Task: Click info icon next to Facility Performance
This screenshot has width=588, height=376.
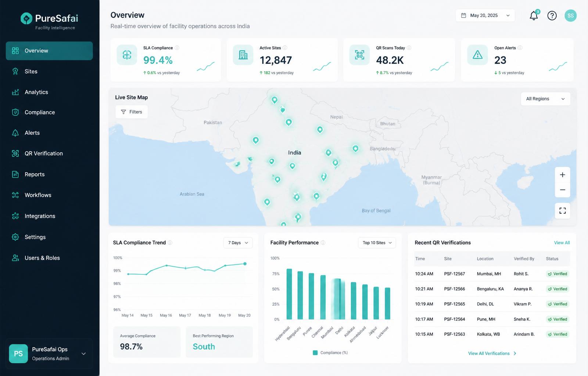Action: coord(323,243)
